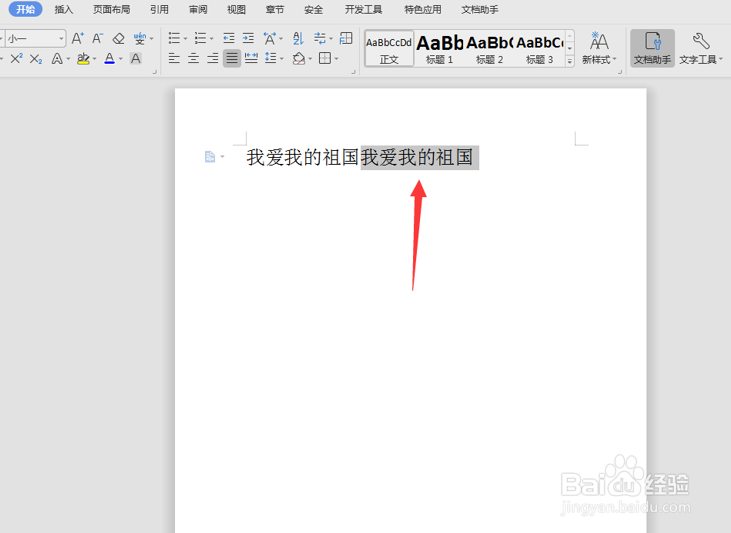Screen dimensions: 731x533
Task: Click the 文档助手 toolbar button
Action: (x=652, y=48)
